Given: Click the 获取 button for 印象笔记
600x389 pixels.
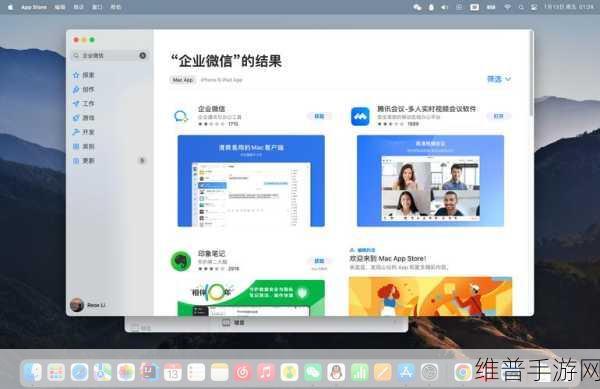Looking at the screenshot, I should (319, 261).
